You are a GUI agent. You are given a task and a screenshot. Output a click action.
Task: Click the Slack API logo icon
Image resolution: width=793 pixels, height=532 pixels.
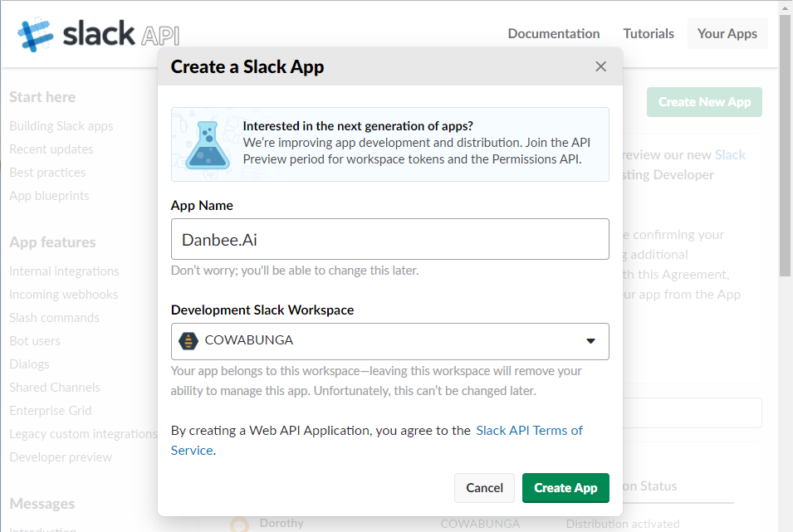35,34
